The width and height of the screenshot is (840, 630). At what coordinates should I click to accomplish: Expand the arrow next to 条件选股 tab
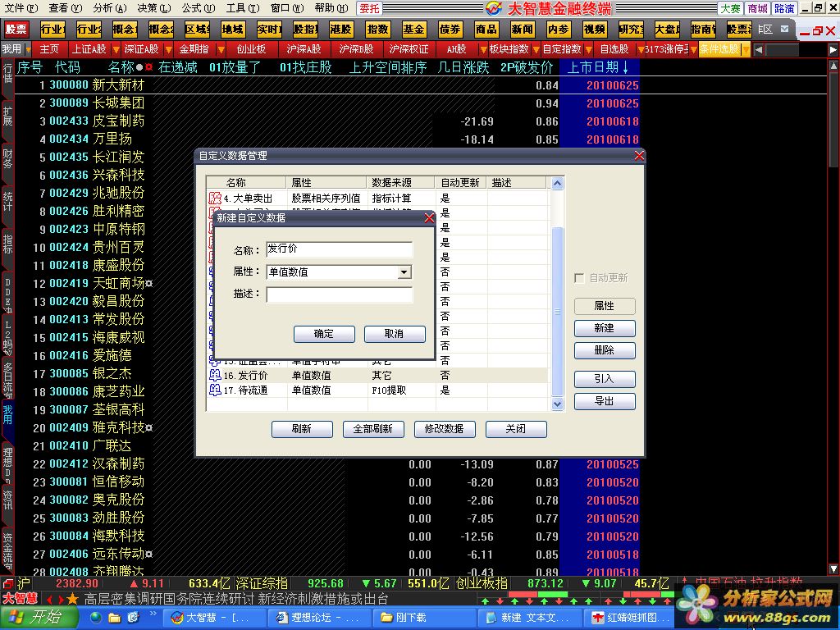tap(746, 50)
